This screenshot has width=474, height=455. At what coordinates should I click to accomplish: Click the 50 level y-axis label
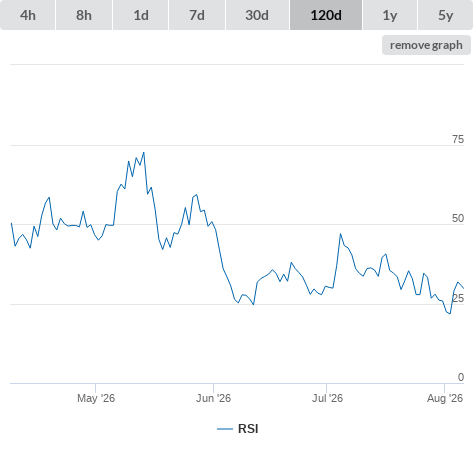[458, 218]
